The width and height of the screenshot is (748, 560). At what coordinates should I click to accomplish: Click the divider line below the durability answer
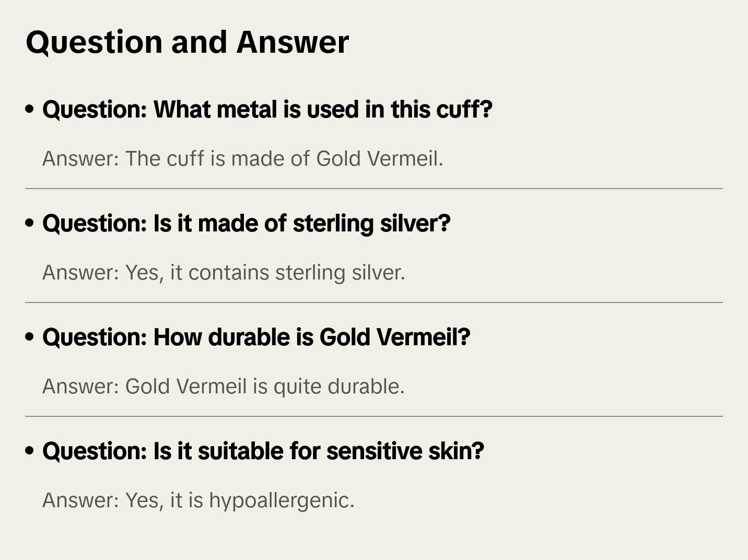373,416
